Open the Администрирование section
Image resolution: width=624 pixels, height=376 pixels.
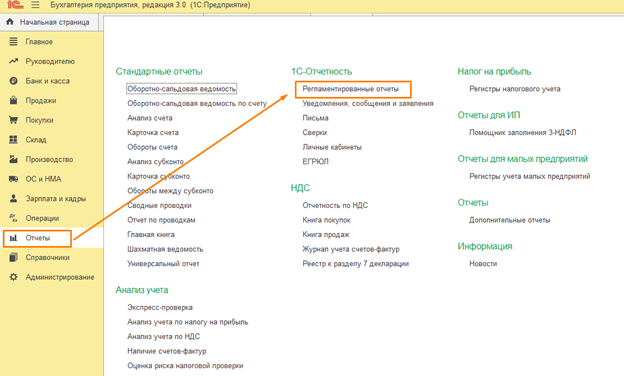tap(60, 277)
